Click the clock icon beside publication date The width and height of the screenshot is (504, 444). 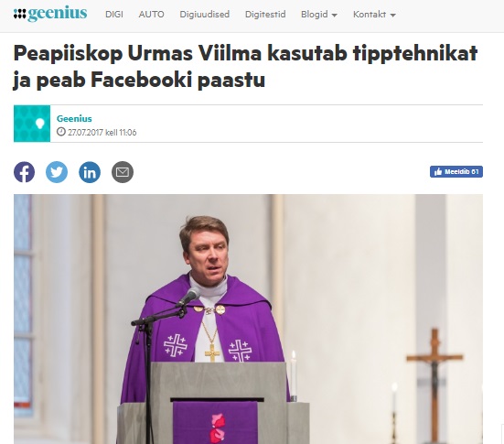pos(61,132)
